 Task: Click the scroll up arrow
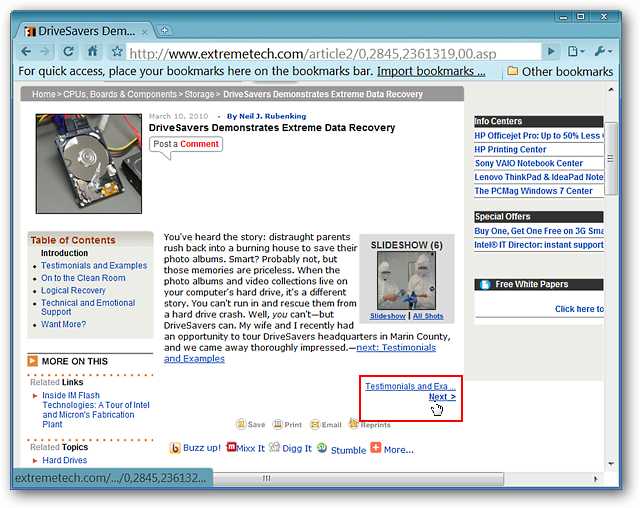point(611,90)
